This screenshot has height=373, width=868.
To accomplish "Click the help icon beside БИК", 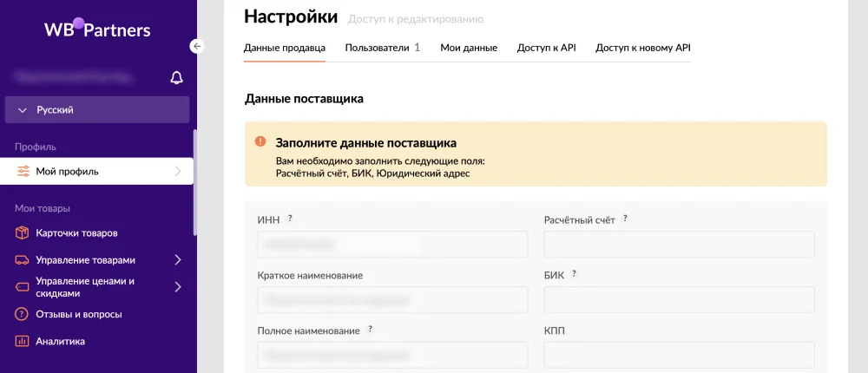I will click(574, 274).
